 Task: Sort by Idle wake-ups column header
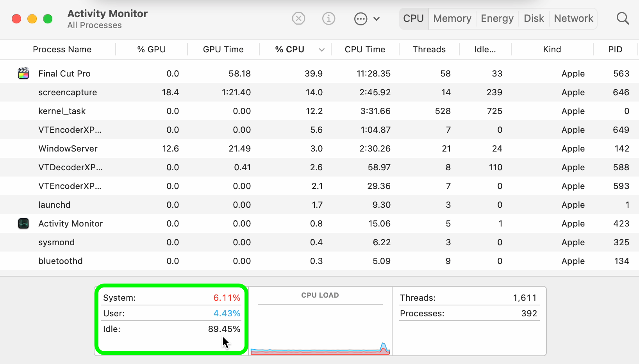coord(485,50)
